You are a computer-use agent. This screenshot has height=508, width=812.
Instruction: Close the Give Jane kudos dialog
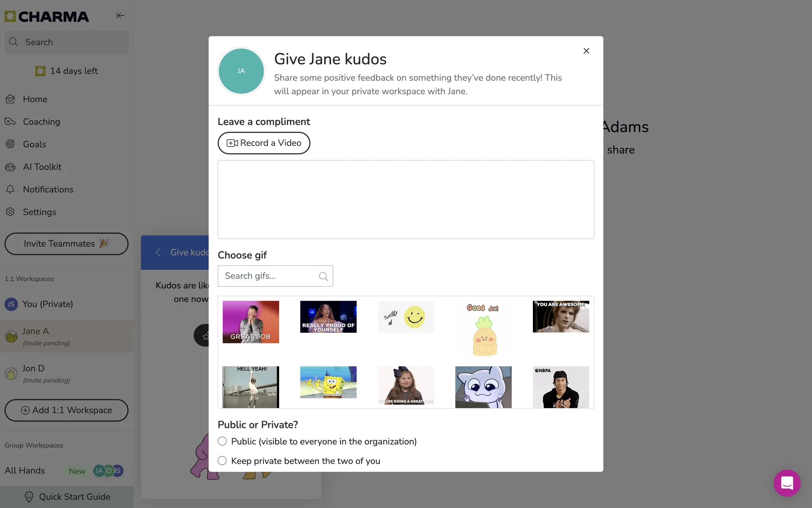pos(586,51)
